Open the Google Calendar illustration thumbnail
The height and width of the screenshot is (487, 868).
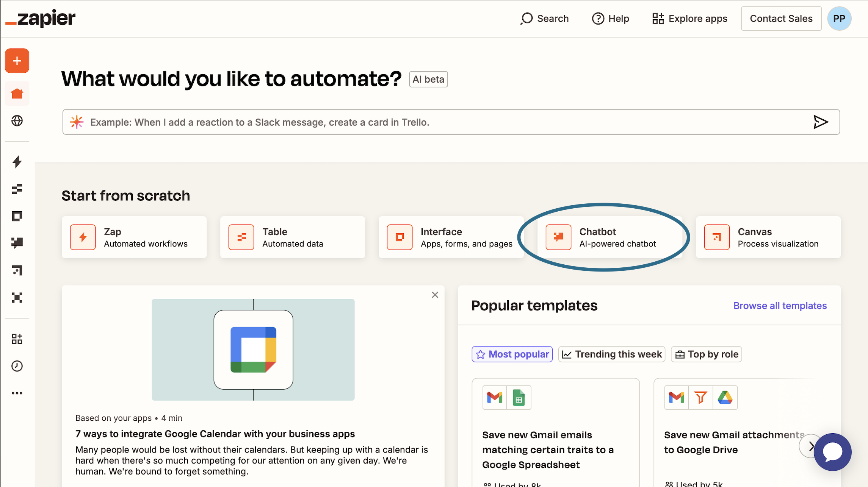[x=253, y=350]
